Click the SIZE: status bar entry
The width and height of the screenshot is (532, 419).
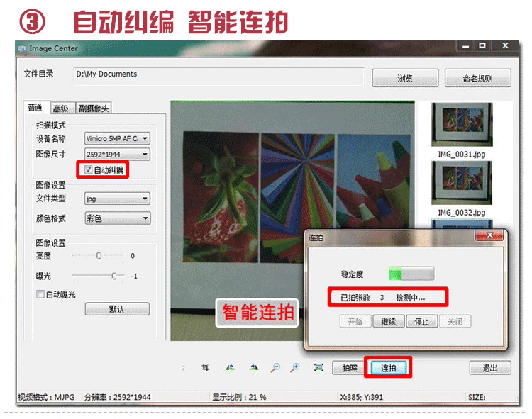pyautogui.click(x=477, y=397)
